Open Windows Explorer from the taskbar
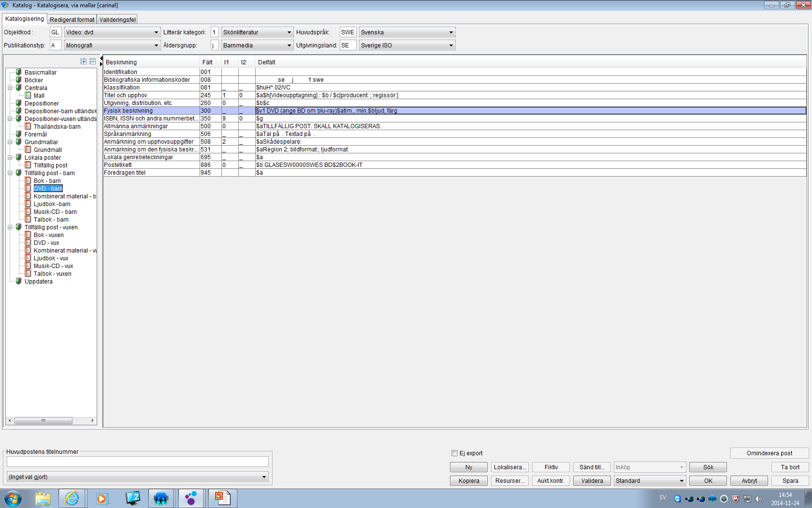The image size is (812, 508). [43, 498]
